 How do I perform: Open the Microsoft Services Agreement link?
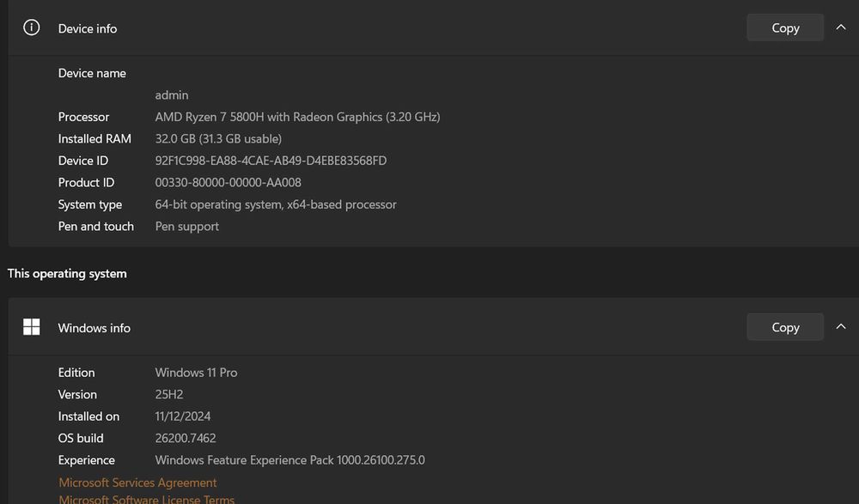pyautogui.click(x=137, y=483)
